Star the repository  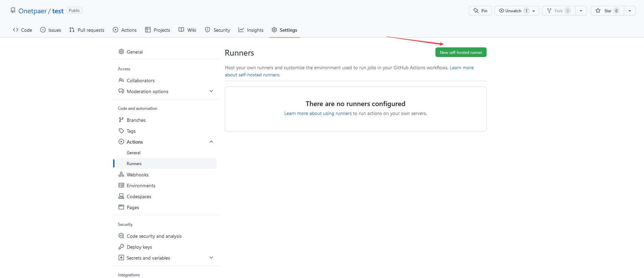point(608,11)
